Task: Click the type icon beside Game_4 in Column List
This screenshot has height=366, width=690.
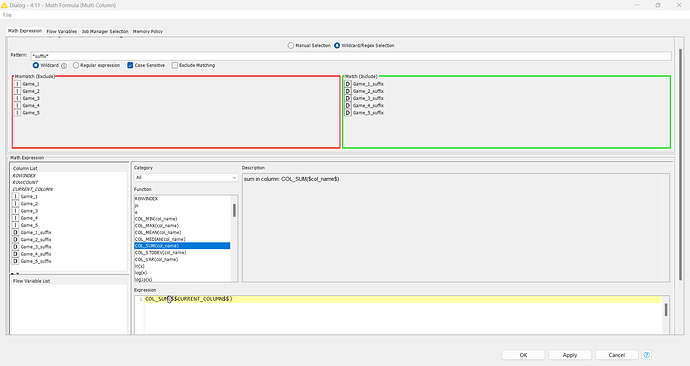Action: [x=15, y=218]
